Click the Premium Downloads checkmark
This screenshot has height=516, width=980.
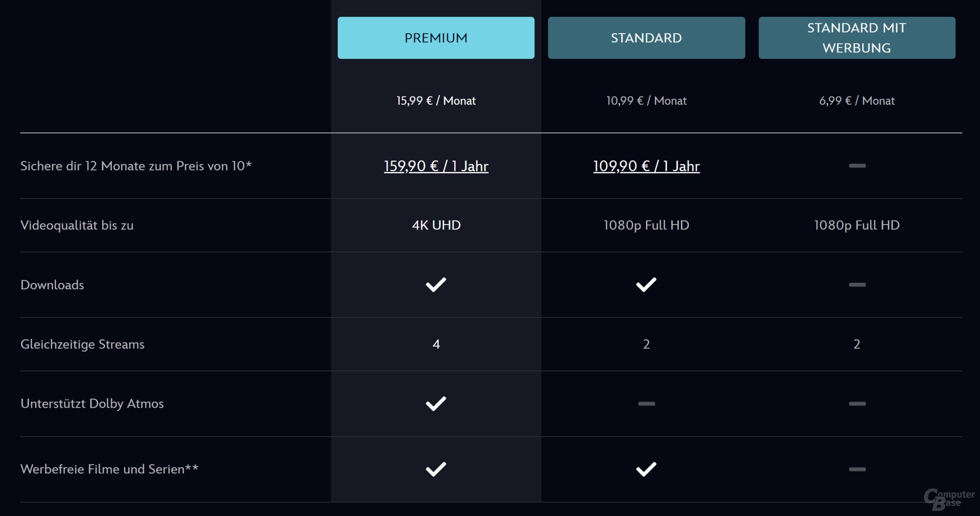(x=436, y=285)
